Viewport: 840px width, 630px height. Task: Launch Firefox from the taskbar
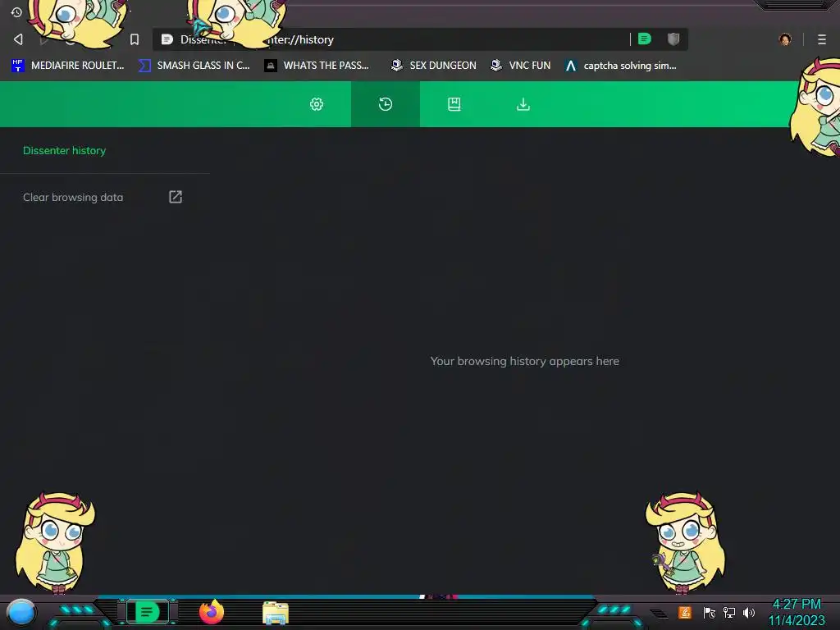[211, 612]
